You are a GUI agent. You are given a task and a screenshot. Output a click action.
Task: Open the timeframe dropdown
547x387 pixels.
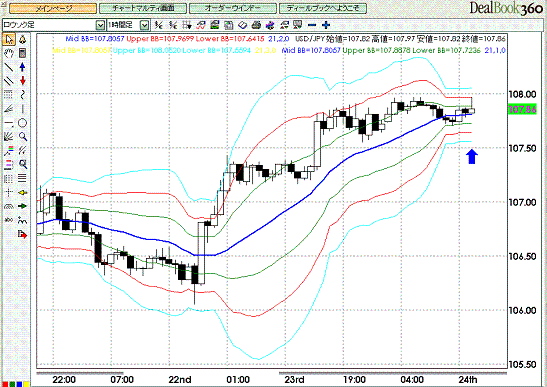pyautogui.click(x=144, y=25)
